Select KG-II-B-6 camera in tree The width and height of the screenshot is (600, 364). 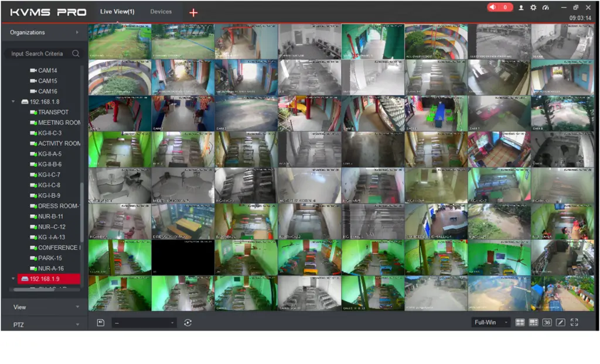pos(50,164)
